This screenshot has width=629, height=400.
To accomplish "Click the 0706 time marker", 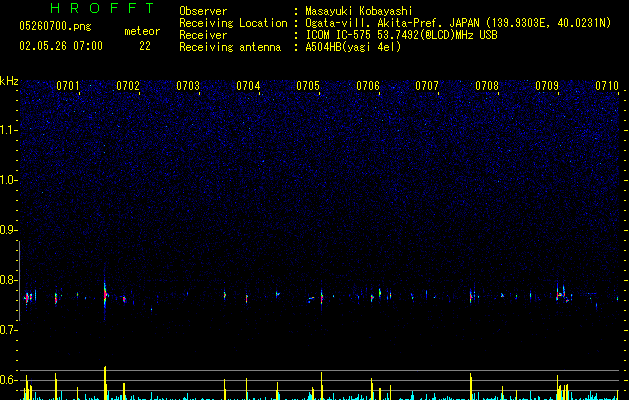I will [x=368, y=86].
